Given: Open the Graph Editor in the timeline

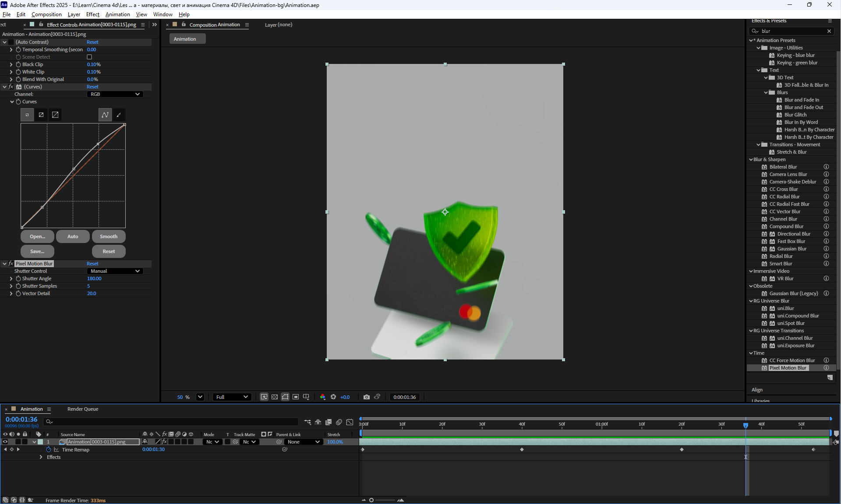Looking at the screenshot, I should coord(350,422).
